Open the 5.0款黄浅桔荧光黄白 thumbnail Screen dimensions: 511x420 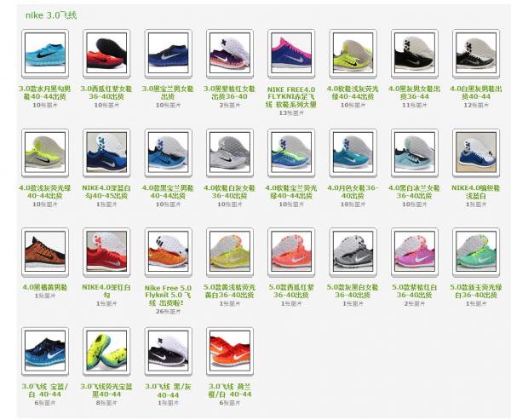coord(230,251)
